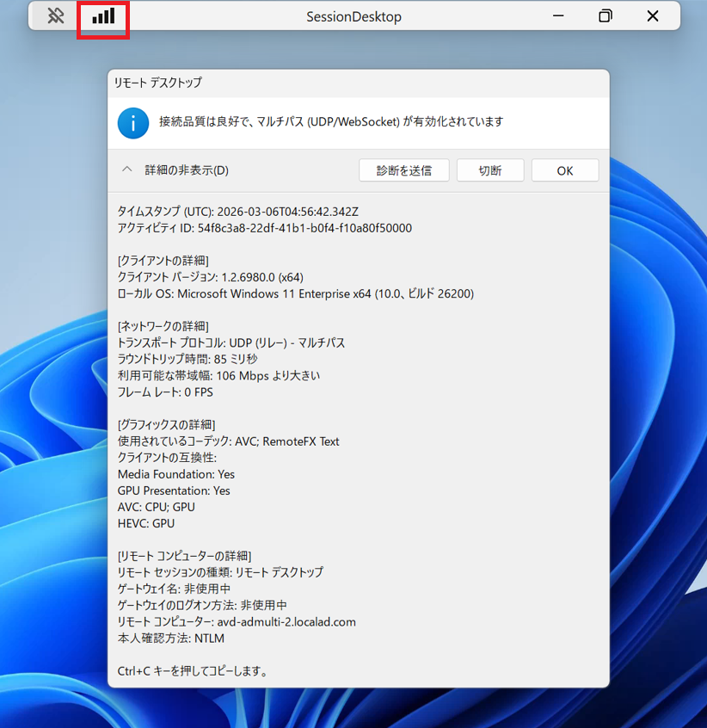Click the リモート コンピューター avd-admulti-2 line
The width and height of the screenshot is (707, 728).
tap(237, 621)
